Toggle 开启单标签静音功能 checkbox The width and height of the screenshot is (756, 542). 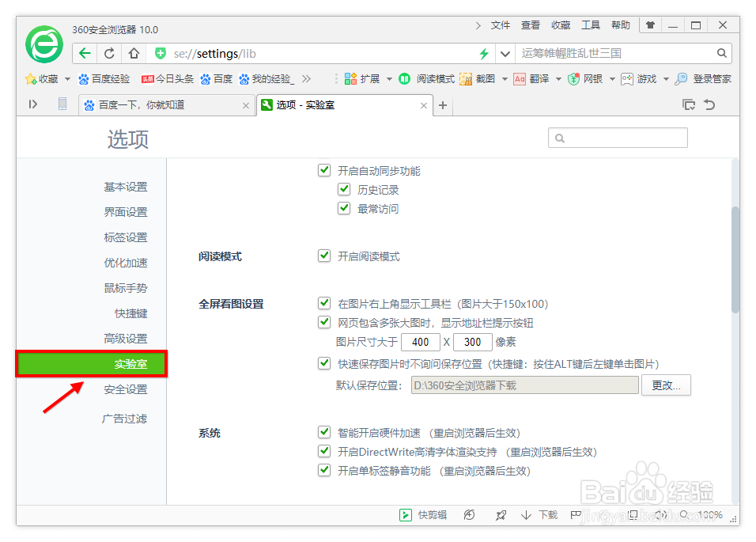324,470
